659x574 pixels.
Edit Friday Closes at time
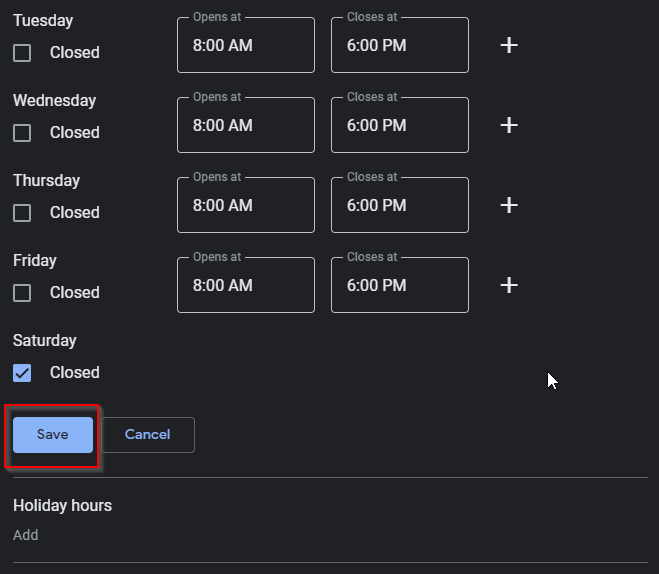[400, 286]
